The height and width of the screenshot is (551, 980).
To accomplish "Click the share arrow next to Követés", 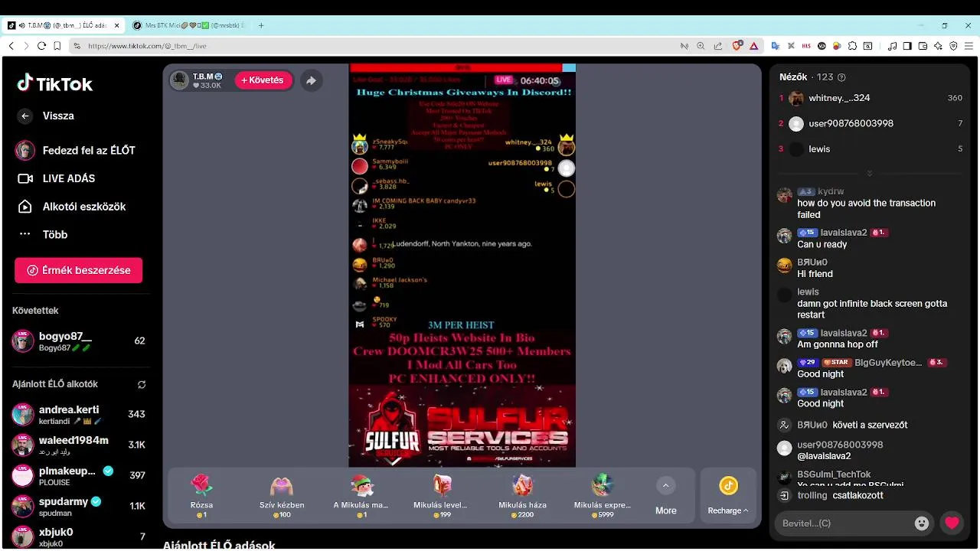I will click(311, 80).
